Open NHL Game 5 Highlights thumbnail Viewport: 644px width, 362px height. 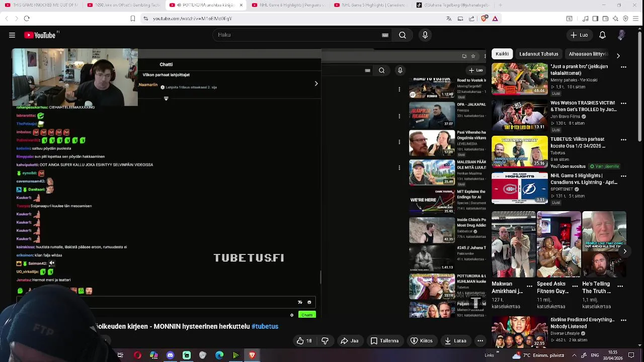coord(520,188)
